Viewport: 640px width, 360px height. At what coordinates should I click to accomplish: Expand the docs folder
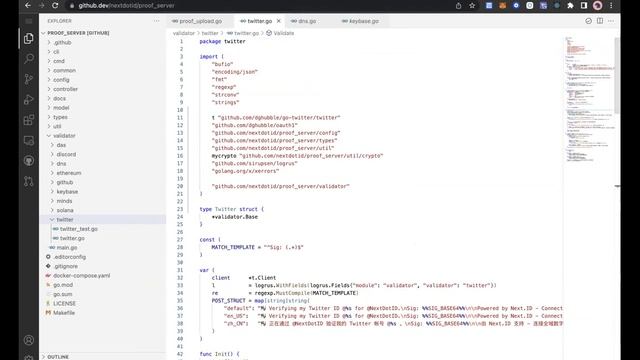coord(60,98)
